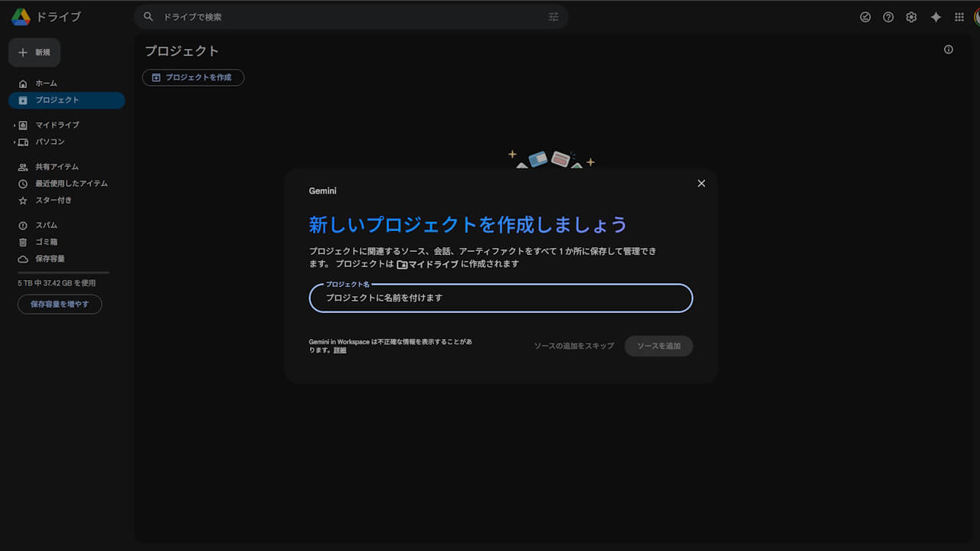Image resolution: width=980 pixels, height=551 pixels.
Task: Open スター付き in the sidebar
Action: pyautogui.click(x=67, y=201)
